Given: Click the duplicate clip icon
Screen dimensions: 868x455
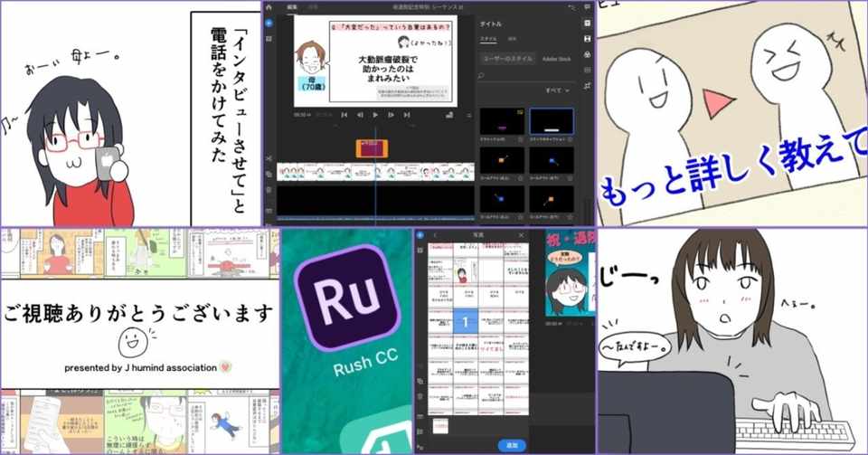Looking at the screenshot, I should 269,175.
